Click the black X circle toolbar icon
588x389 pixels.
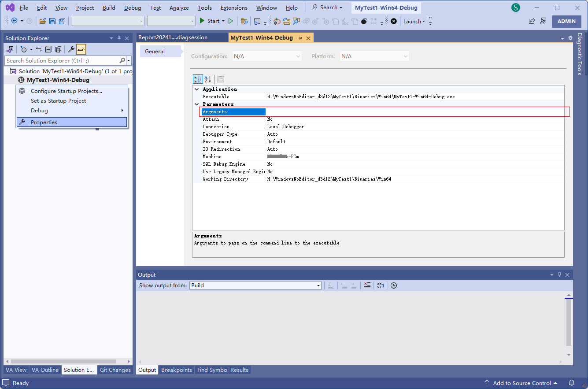(x=394, y=21)
